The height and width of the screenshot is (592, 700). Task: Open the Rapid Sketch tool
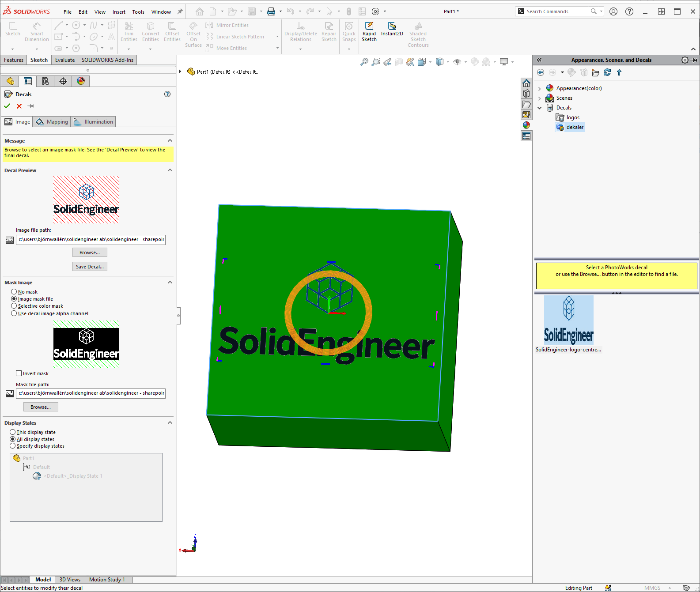pos(369,32)
